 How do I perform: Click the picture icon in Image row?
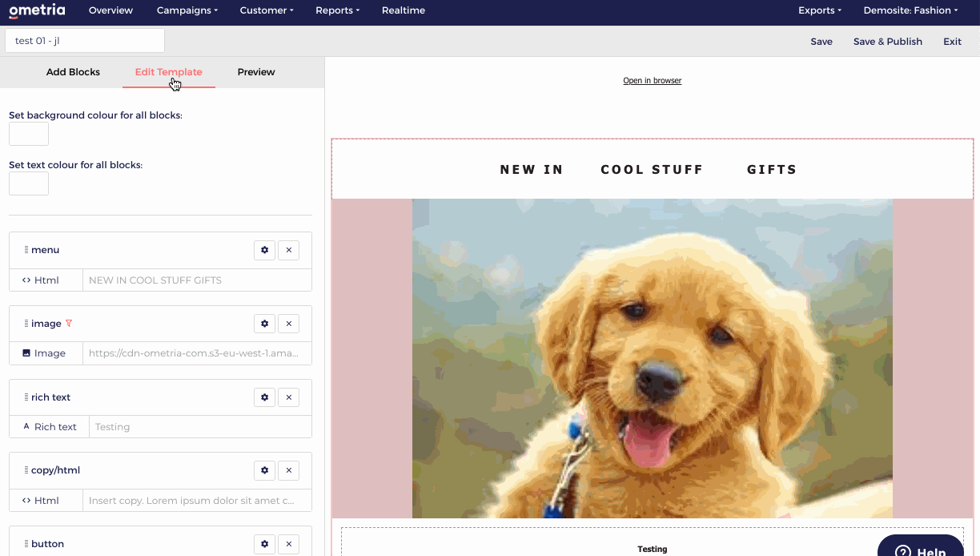point(26,353)
